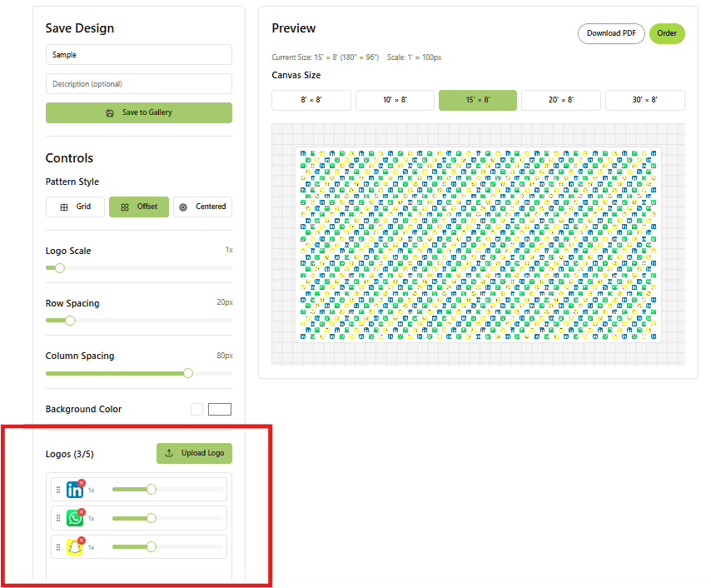The width and height of the screenshot is (711, 588).
Task: Click the floppy disk icon on Save to Gallery
Action: coord(110,113)
